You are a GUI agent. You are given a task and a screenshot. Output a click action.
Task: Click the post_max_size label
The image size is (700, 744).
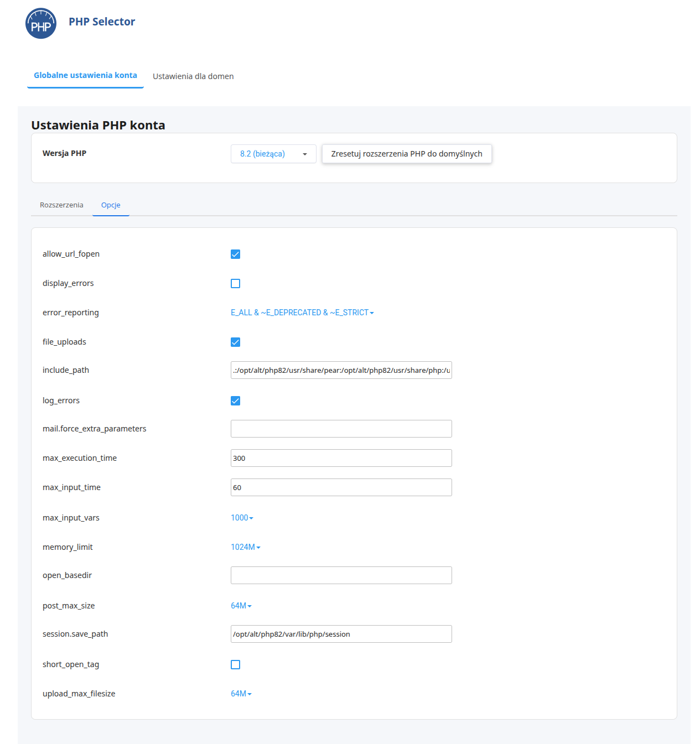[69, 606]
